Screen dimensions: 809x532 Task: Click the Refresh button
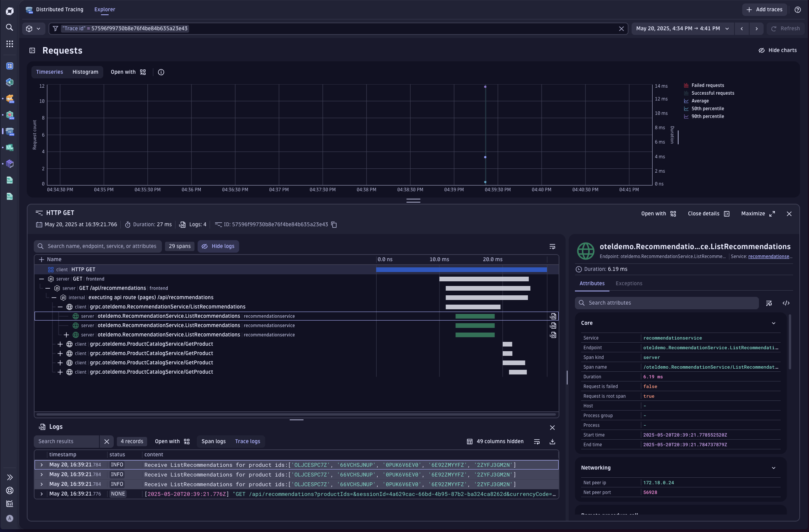[786, 28]
